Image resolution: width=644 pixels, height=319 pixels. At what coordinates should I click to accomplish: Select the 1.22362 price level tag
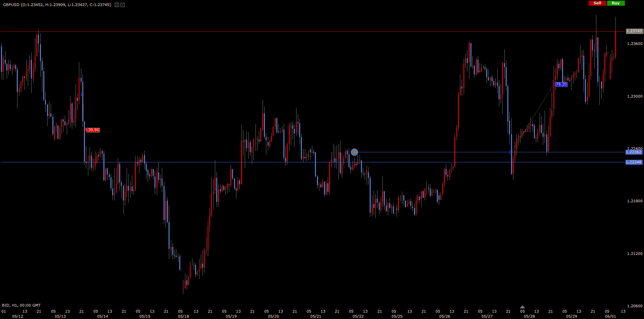point(634,152)
